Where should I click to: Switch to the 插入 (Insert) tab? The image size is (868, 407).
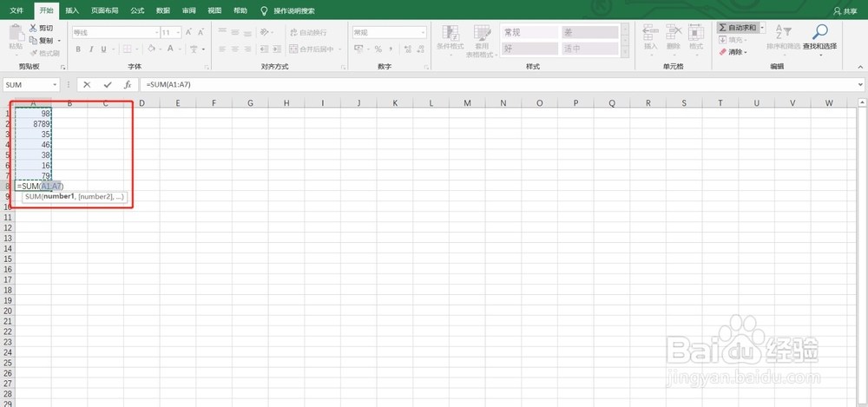[72, 10]
